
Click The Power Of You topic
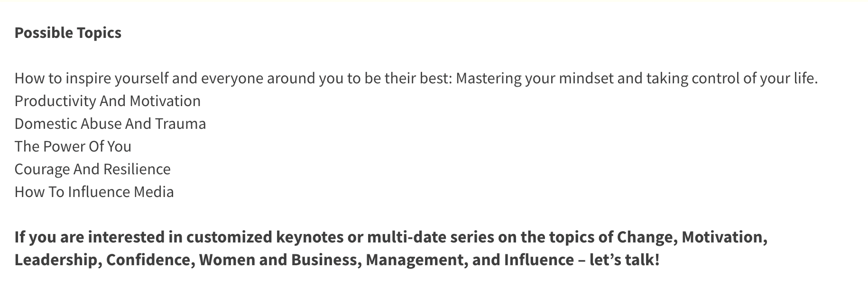[73, 146]
